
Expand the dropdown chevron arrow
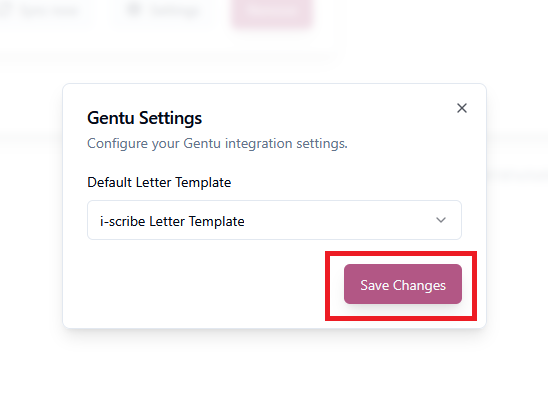[x=441, y=220]
